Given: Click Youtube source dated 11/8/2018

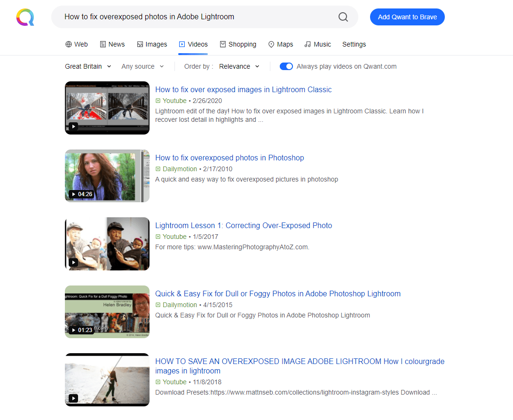Looking at the screenshot, I should pos(174,382).
